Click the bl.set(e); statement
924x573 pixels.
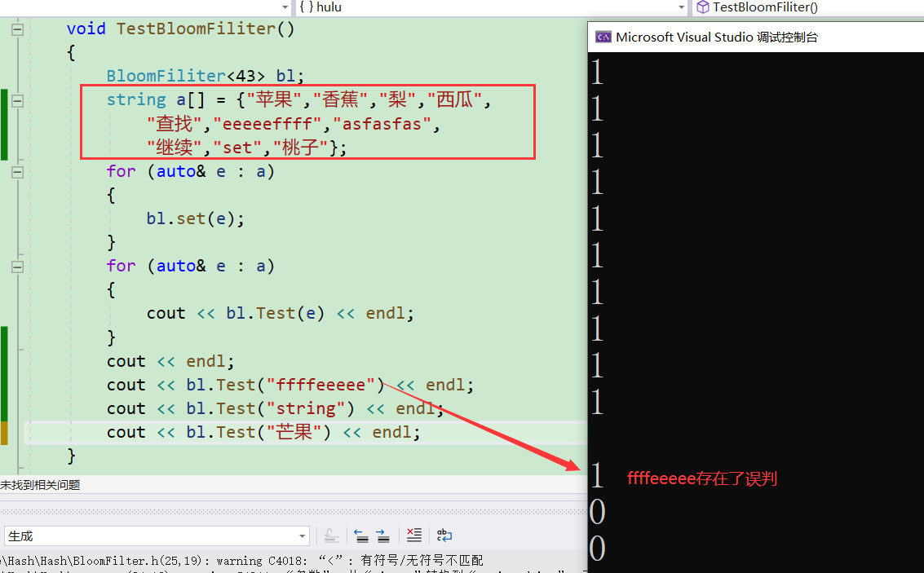coord(195,218)
